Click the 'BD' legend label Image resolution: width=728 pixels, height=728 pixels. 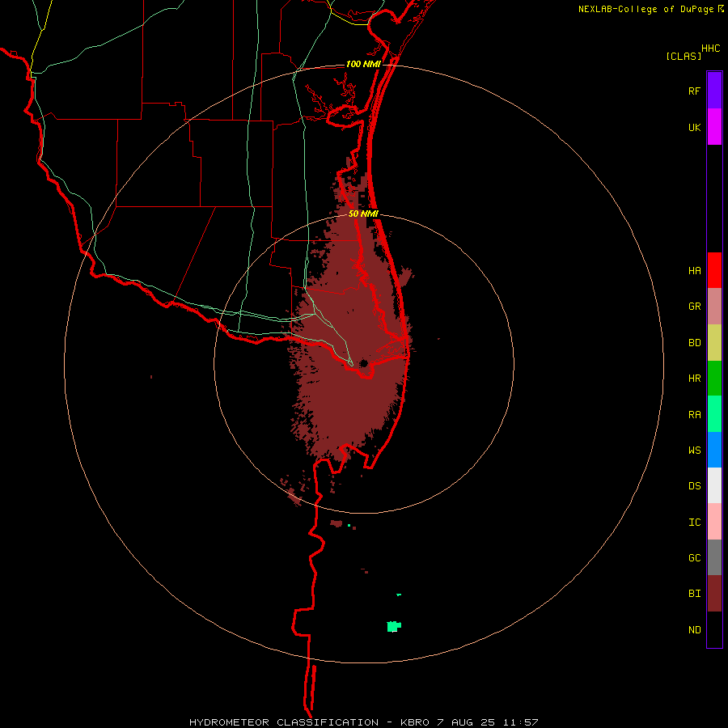click(694, 343)
